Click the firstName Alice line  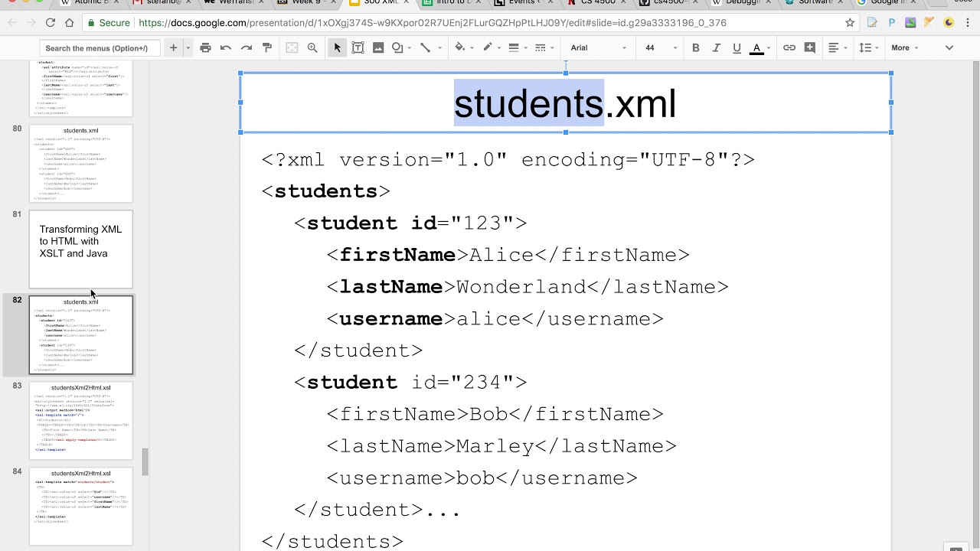tap(508, 255)
